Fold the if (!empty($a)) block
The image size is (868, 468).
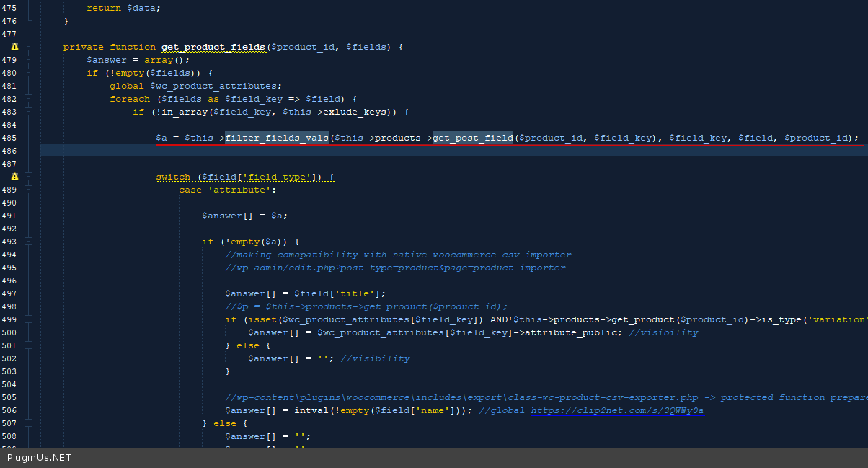click(28, 242)
